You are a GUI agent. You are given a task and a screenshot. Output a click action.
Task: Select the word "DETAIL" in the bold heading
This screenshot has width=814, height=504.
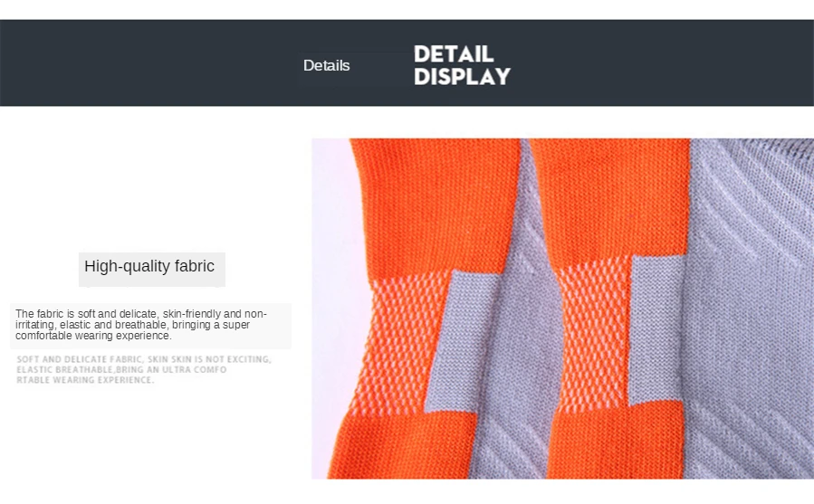[454, 54]
